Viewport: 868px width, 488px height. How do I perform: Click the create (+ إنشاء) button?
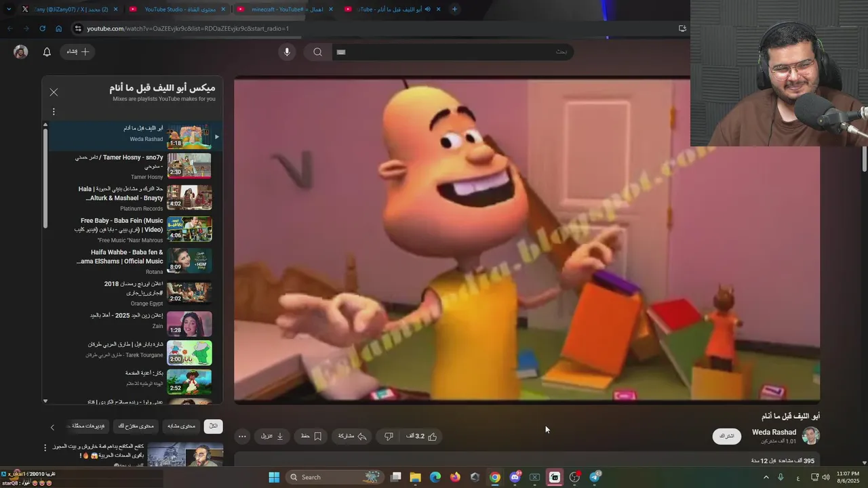(x=77, y=52)
